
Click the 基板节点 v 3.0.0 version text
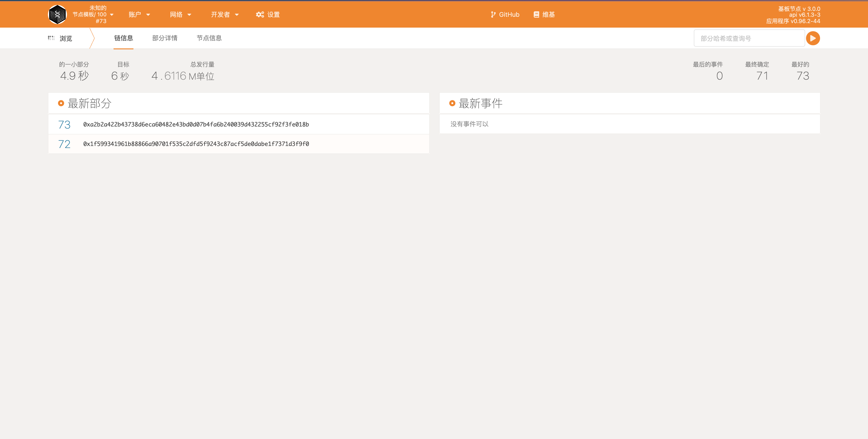coord(799,9)
